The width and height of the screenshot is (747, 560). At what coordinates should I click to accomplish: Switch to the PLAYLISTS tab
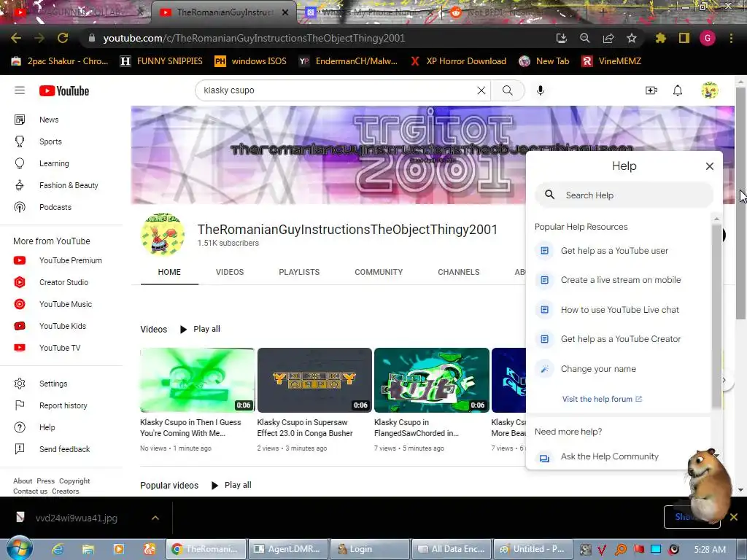(299, 272)
